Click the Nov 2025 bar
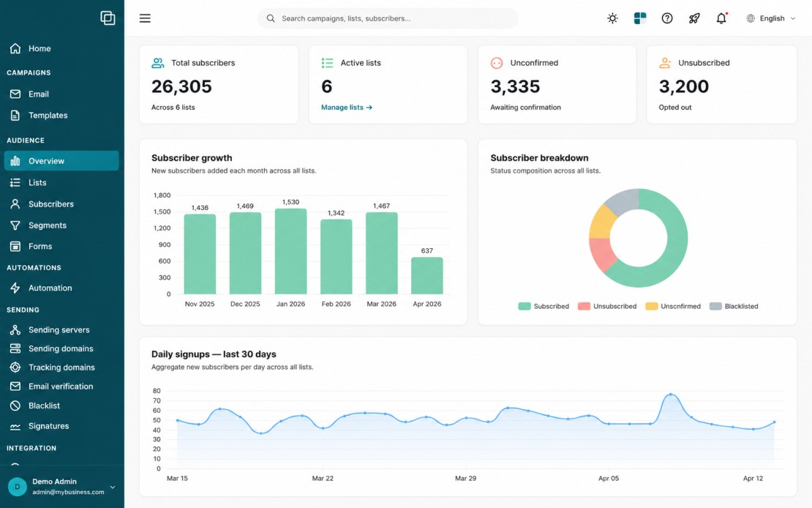Viewport: 812px width, 508px height. pyautogui.click(x=200, y=254)
